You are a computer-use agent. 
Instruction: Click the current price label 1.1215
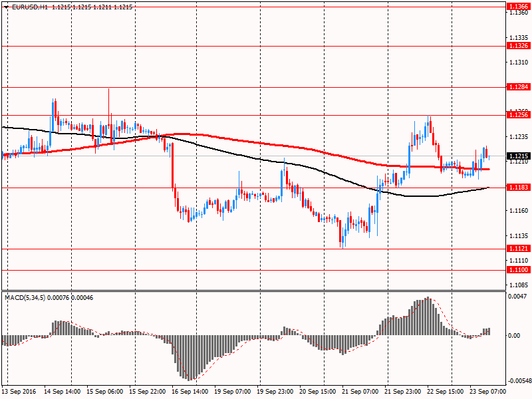pos(519,156)
